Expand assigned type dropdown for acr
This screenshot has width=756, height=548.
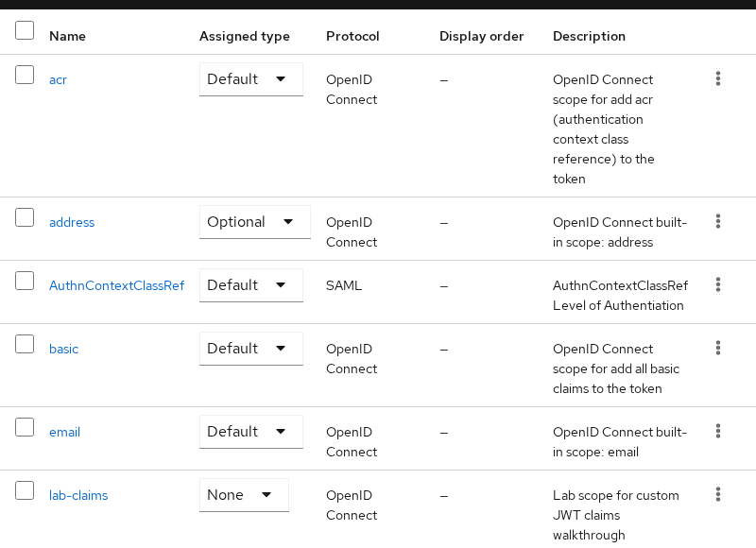[x=251, y=79]
